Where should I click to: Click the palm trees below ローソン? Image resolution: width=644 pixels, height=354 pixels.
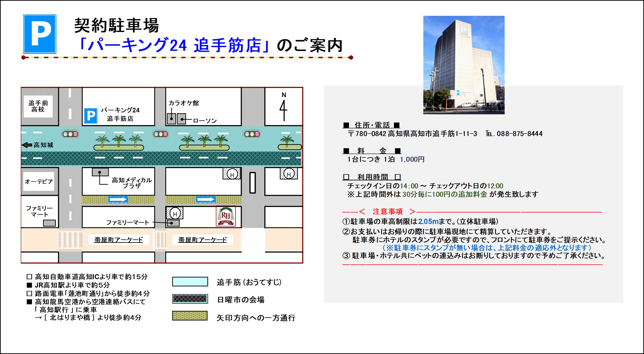tap(204, 143)
